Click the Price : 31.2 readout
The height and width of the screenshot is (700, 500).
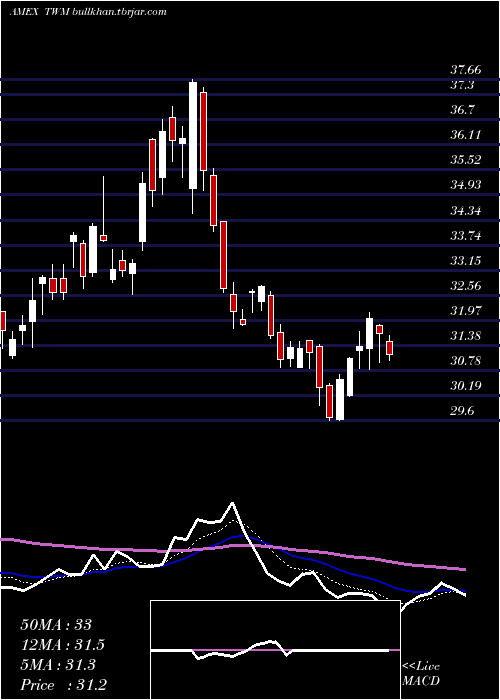(63, 685)
